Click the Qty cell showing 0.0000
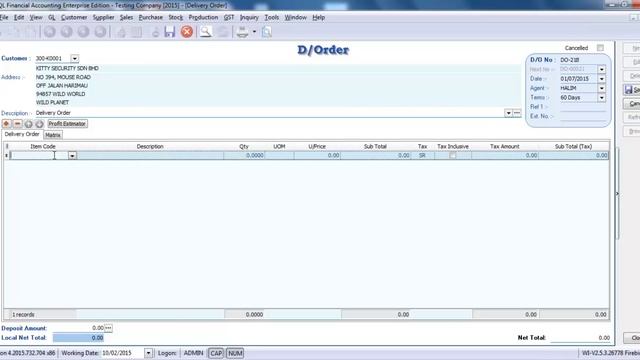The height and width of the screenshot is (360, 640). [244, 156]
